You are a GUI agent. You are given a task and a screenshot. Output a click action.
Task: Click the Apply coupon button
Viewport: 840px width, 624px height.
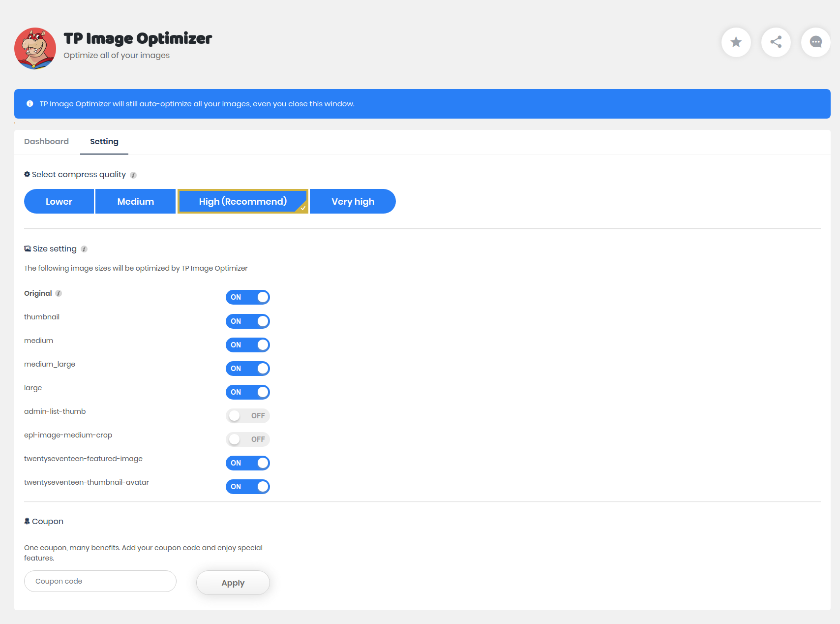tap(233, 583)
